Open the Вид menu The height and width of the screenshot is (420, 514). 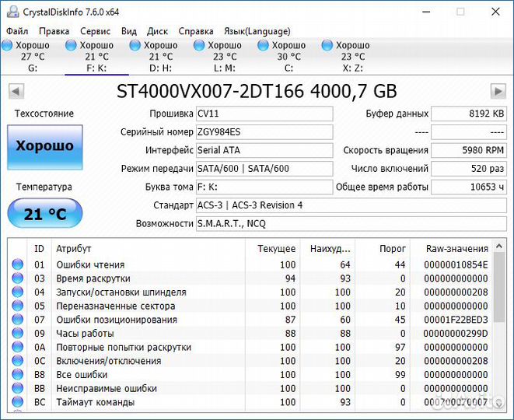[x=129, y=31]
